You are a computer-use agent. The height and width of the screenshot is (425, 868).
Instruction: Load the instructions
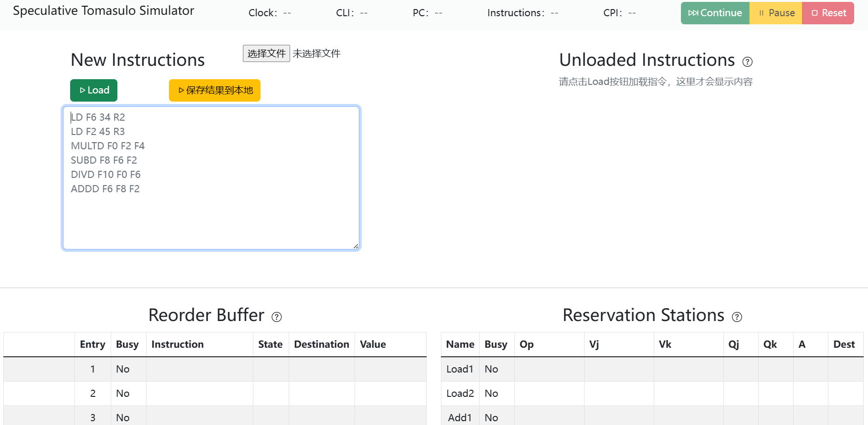tap(94, 90)
